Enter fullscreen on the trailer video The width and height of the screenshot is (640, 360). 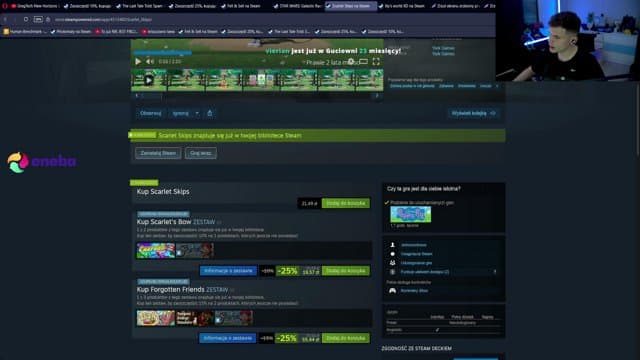[376, 62]
